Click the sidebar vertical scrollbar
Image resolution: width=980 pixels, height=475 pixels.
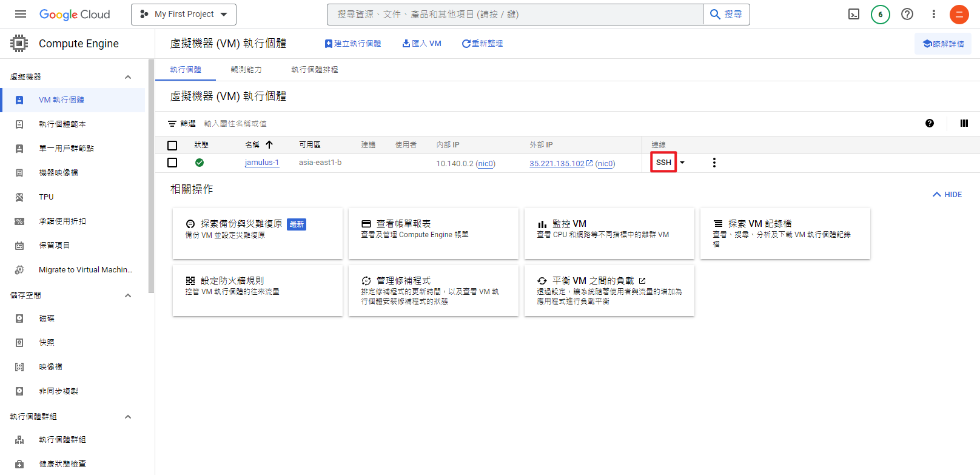point(151,176)
